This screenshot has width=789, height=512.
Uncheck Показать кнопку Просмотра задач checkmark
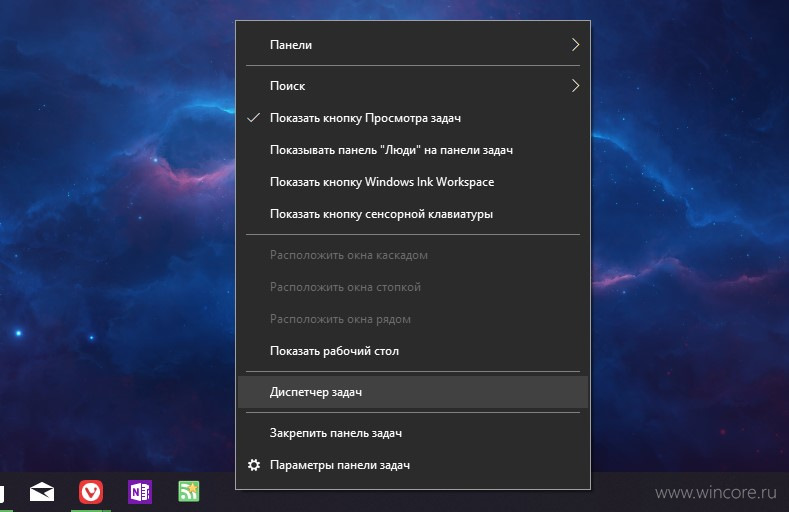254,118
